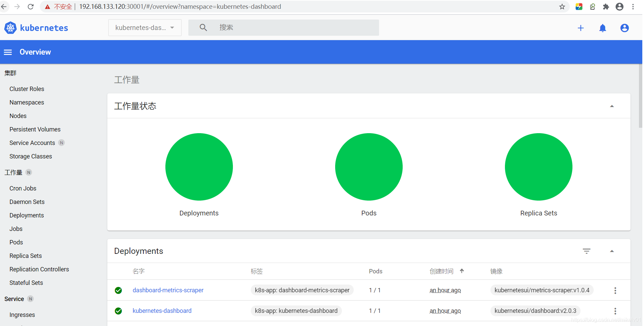Click the browser address bar URL
Screen dimensions: 644x326
click(180, 7)
